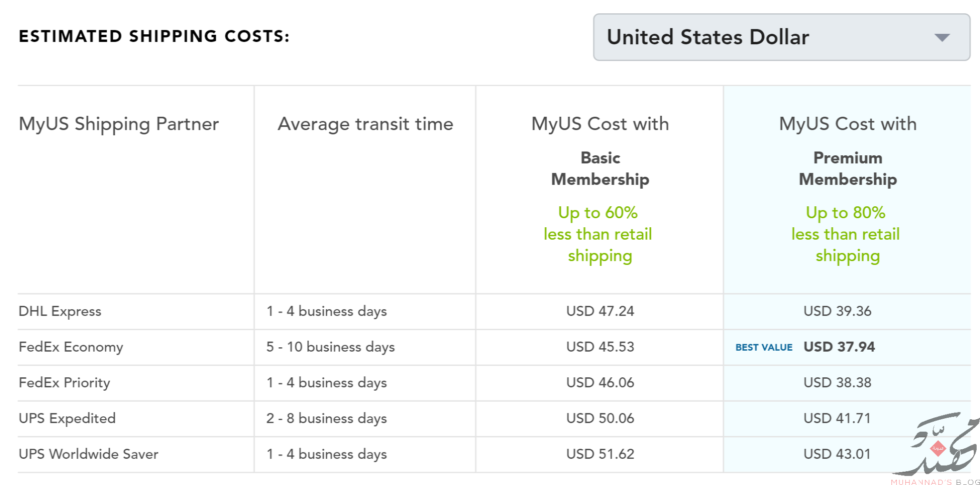
Task: Click the Basic Membership column header
Action: tap(600, 169)
